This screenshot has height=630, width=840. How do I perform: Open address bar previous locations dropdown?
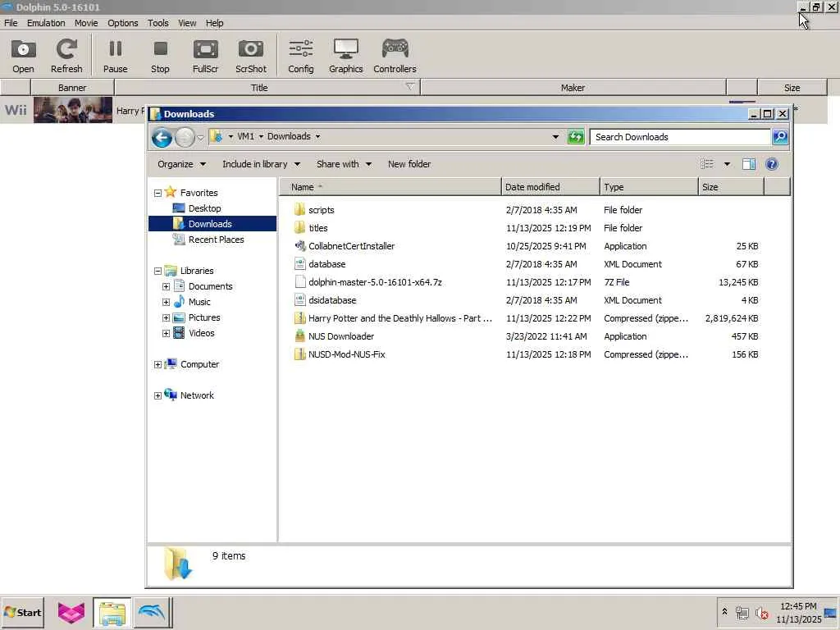point(555,137)
